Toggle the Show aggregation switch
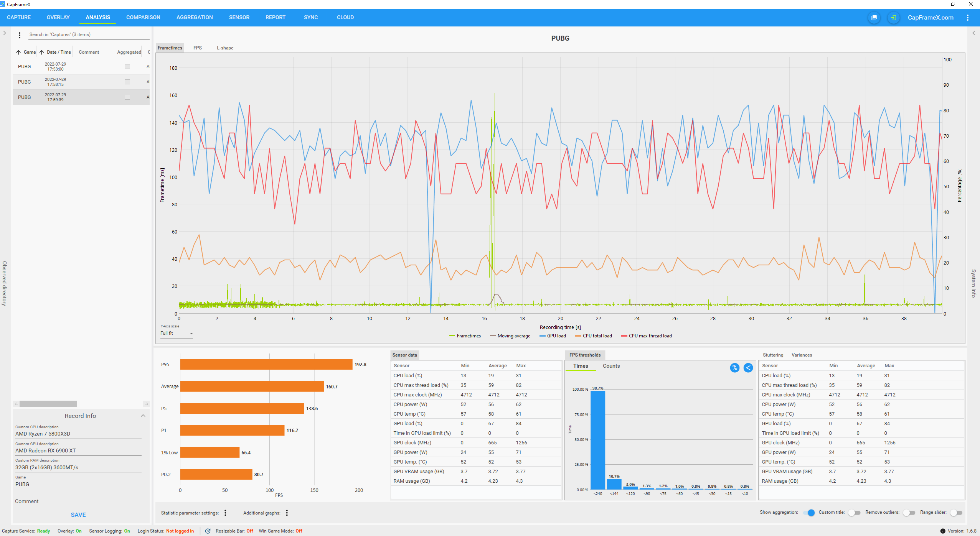Screen dimensions: 980x536 point(809,513)
